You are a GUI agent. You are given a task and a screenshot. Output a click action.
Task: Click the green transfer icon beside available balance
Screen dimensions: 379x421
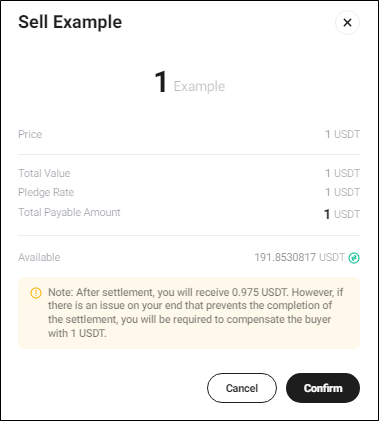tap(354, 258)
